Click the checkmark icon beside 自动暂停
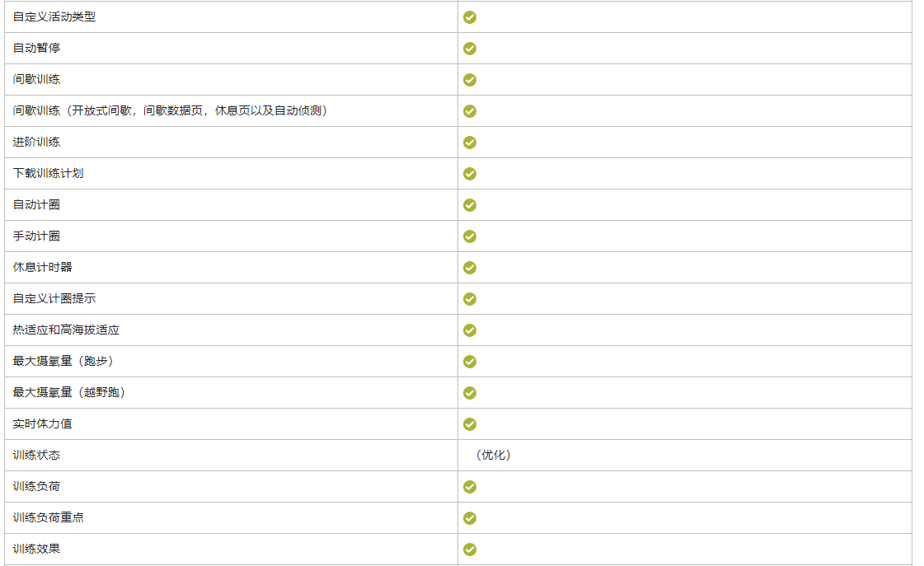924x566 pixels. coord(470,49)
